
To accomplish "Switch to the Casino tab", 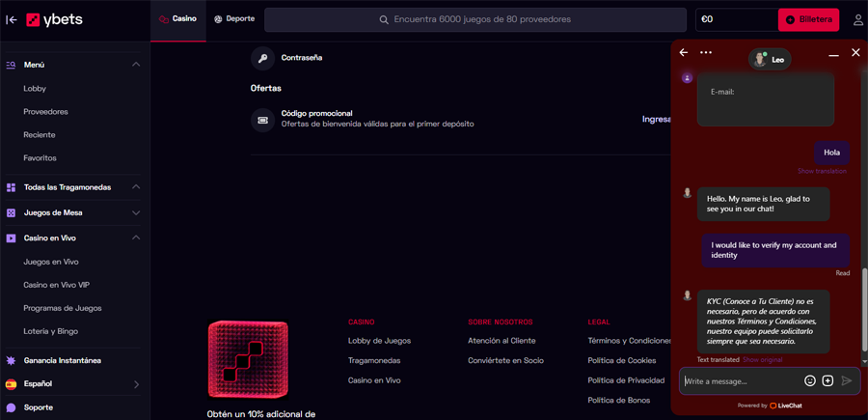I will click(177, 20).
